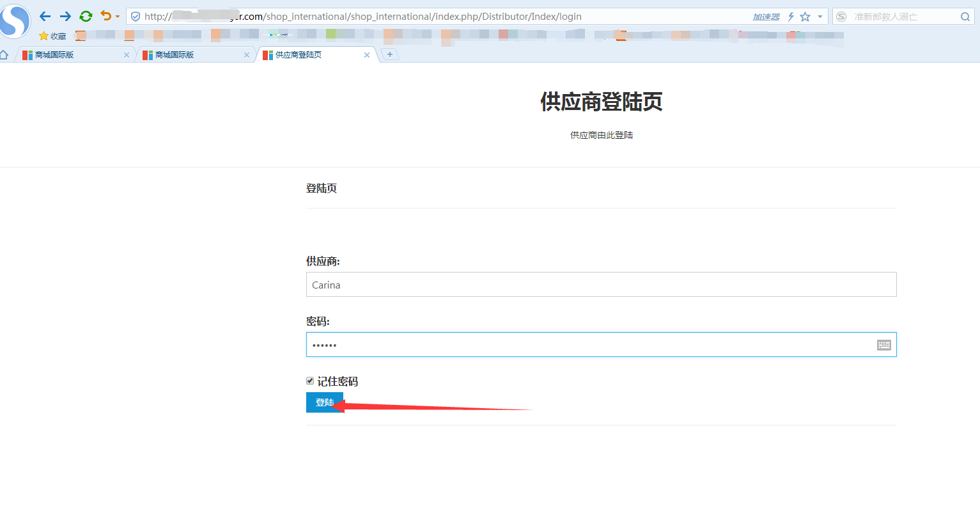Click the 加速器 accelerator label

coord(766,17)
